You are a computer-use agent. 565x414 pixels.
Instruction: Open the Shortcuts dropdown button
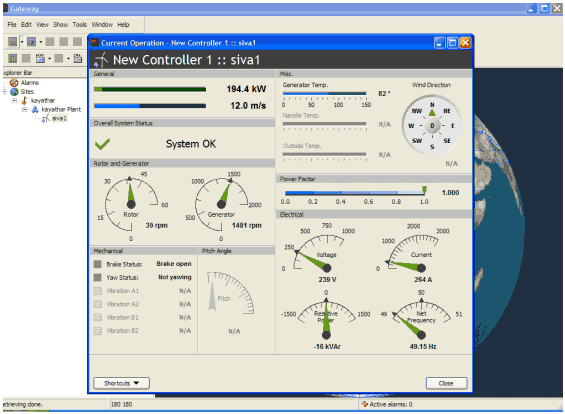tap(121, 383)
